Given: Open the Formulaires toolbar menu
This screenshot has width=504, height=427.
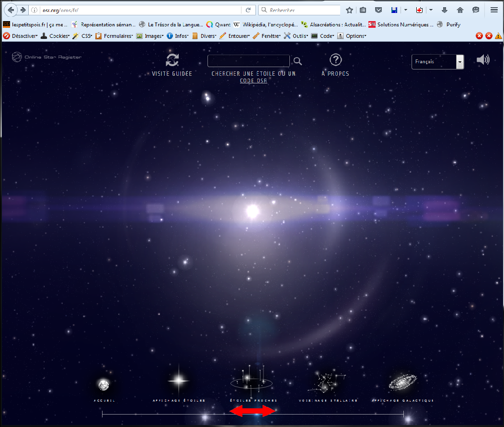Looking at the screenshot, I should (x=115, y=36).
